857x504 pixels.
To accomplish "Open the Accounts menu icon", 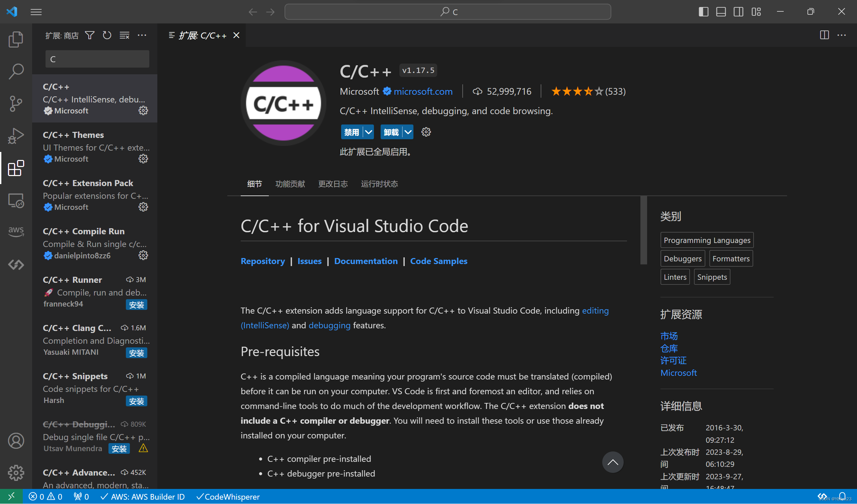I will [16, 441].
